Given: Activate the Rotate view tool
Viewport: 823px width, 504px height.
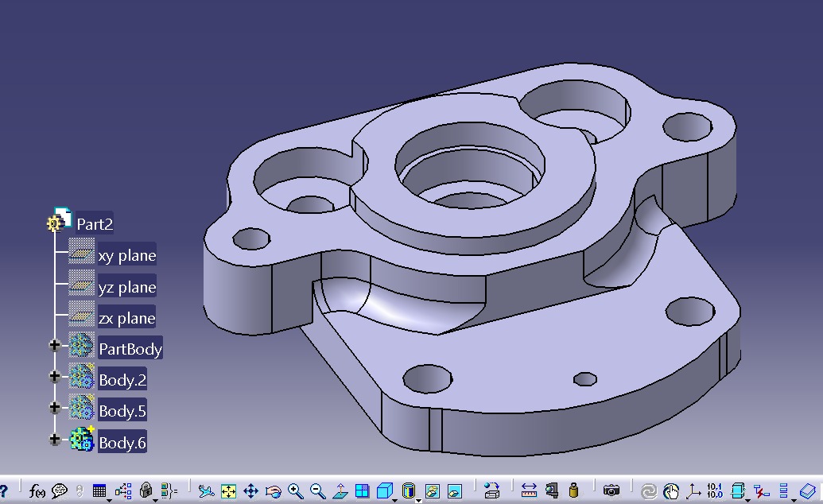Looking at the screenshot, I should coord(274,491).
